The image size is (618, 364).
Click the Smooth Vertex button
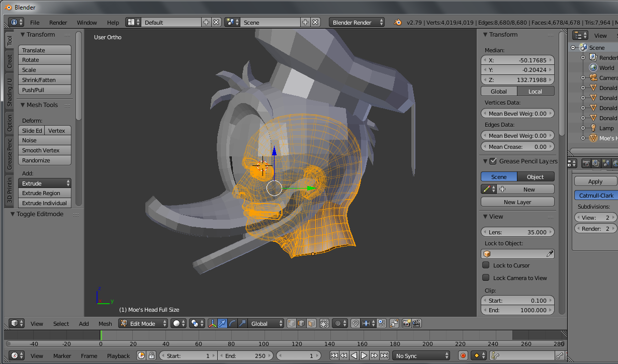pos(44,150)
